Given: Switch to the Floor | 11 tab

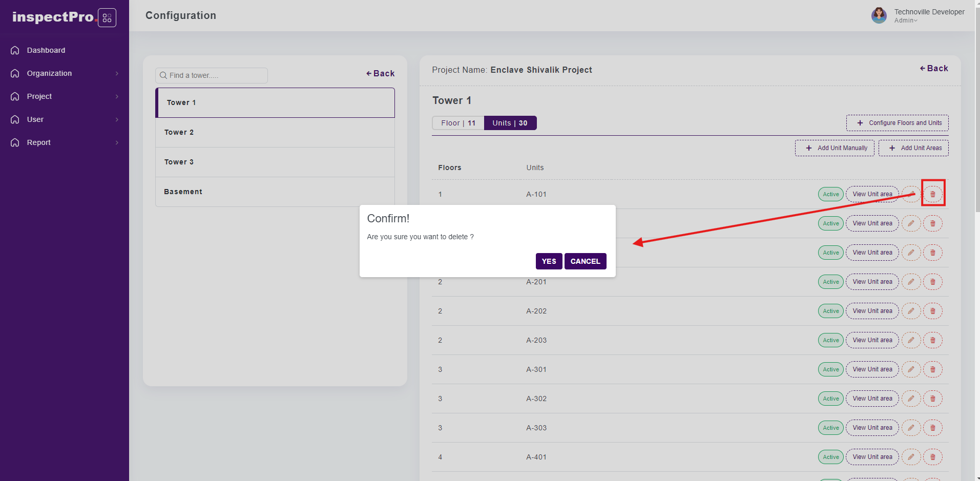Looking at the screenshot, I should pyautogui.click(x=458, y=123).
